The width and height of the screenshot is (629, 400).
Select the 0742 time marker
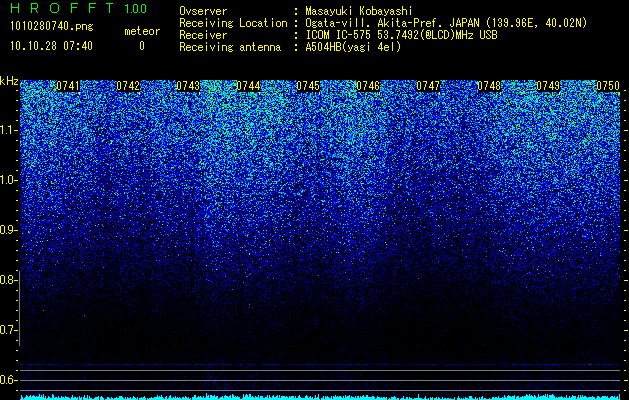pos(128,86)
